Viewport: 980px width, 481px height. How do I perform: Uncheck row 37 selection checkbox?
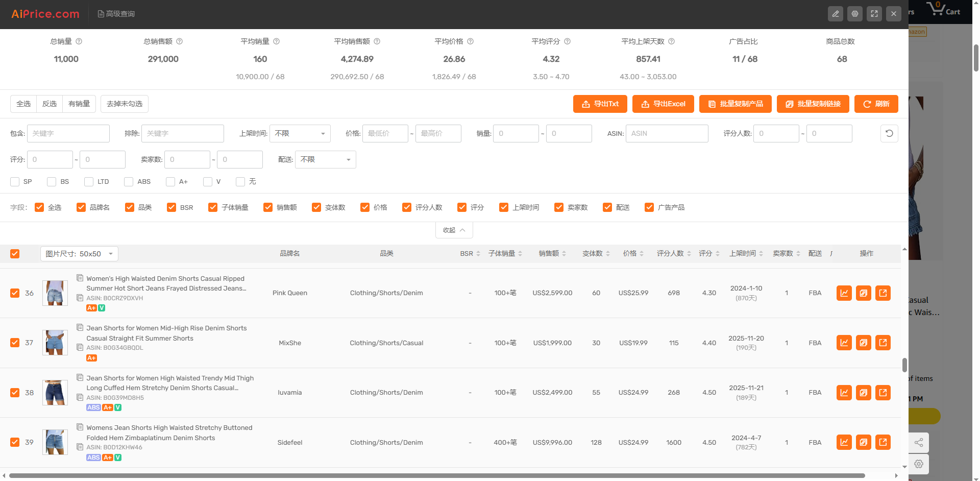pyautogui.click(x=15, y=343)
